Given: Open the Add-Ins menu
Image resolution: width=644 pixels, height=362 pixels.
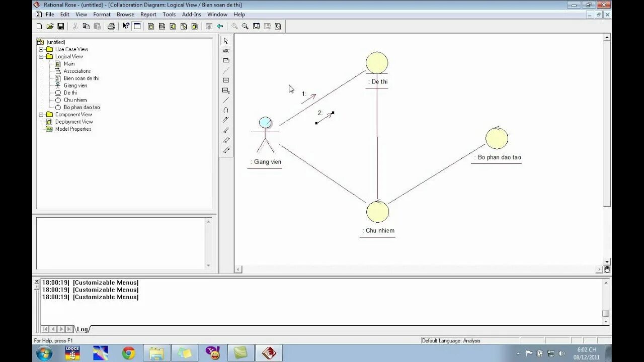Looking at the screenshot, I should (x=191, y=15).
